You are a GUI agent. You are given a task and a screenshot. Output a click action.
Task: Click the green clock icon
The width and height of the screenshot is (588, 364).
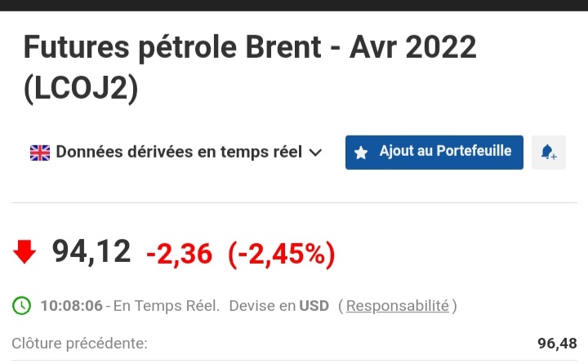coord(22,306)
